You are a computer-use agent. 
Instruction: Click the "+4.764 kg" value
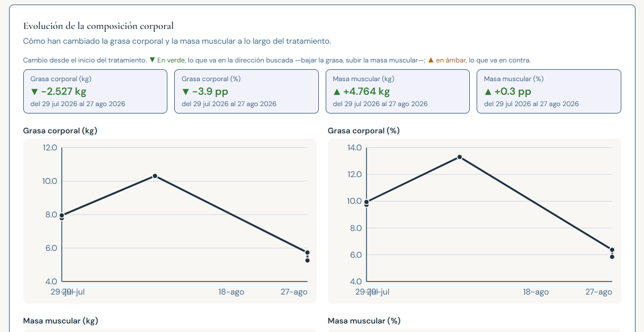[367, 91]
